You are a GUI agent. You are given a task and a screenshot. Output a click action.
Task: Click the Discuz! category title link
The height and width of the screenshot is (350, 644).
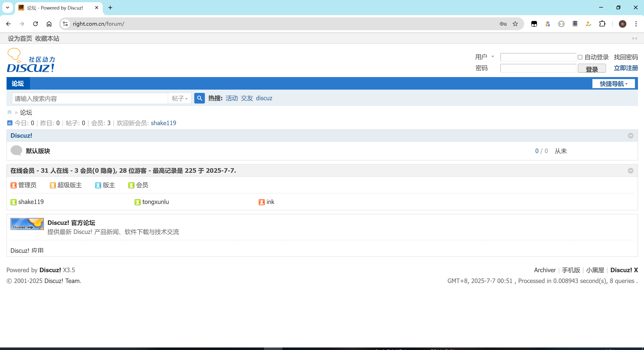pos(21,136)
